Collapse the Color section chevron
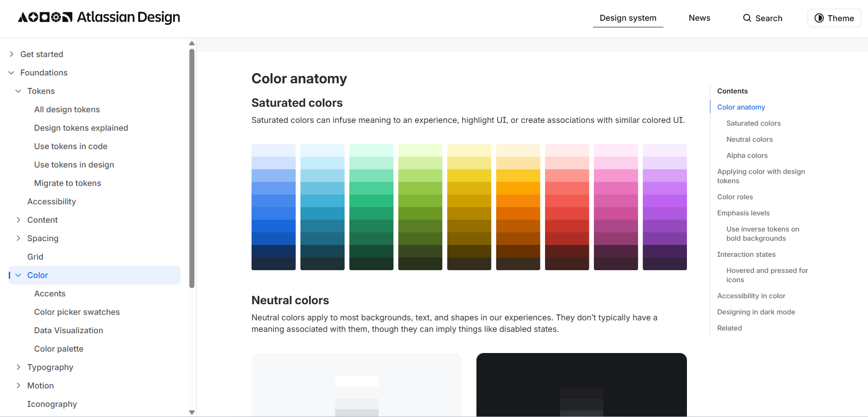This screenshot has width=868, height=417. pos(18,275)
